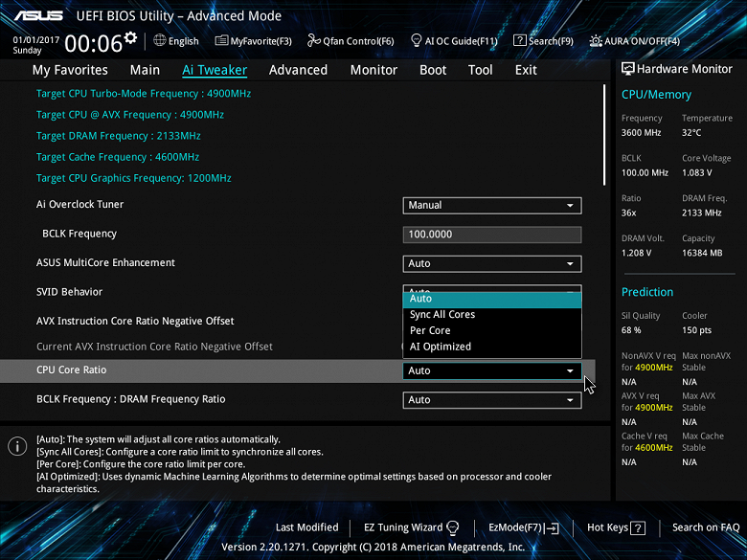Click the Sil Quality 68 % value
The image size is (747, 560).
point(631,330)
